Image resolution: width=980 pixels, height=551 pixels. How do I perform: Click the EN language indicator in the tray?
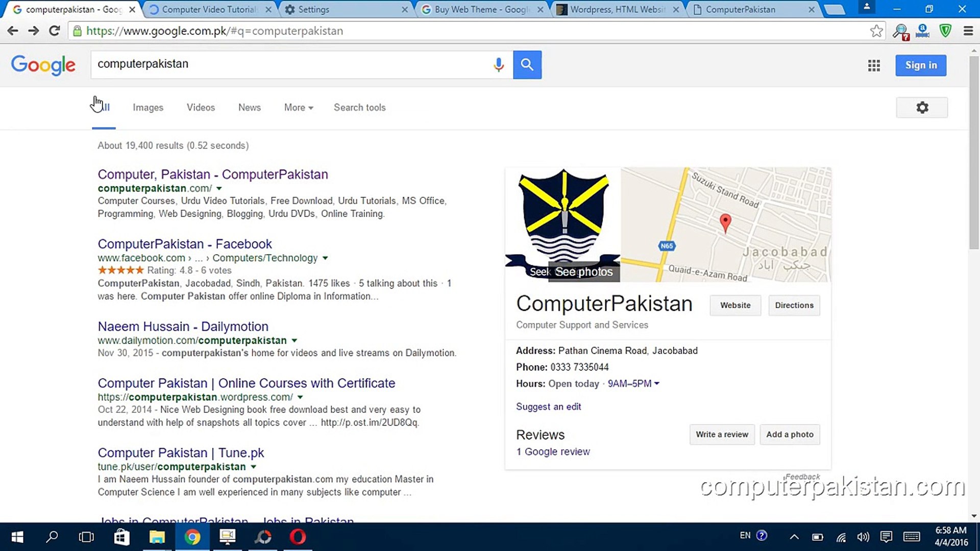745,536
